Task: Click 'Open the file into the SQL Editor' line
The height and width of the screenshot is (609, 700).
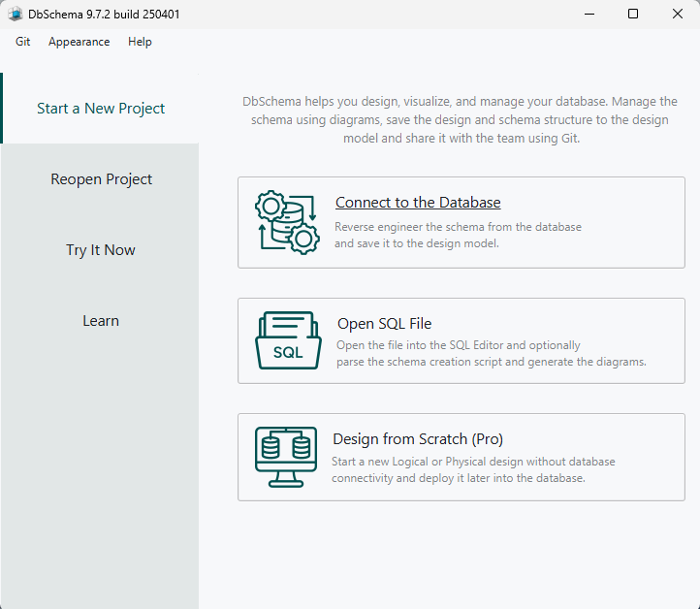Action: tap(458, 345)
